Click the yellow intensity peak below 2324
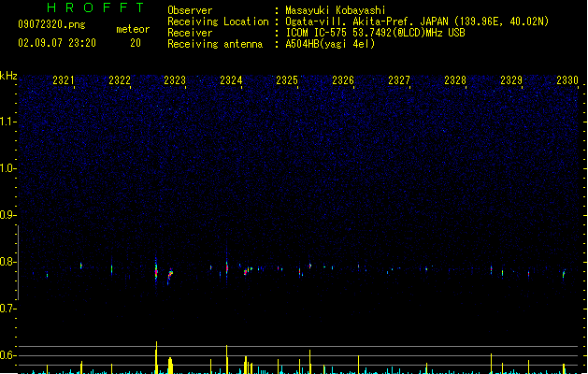Image resolution: width=588 pixels, height=374 pixels. coord(227,359)
